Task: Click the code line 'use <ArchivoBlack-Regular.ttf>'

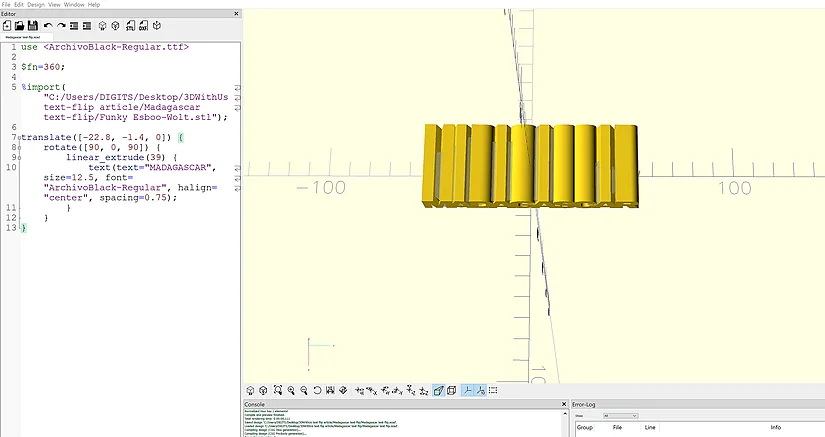Action: tap(105, 47)
